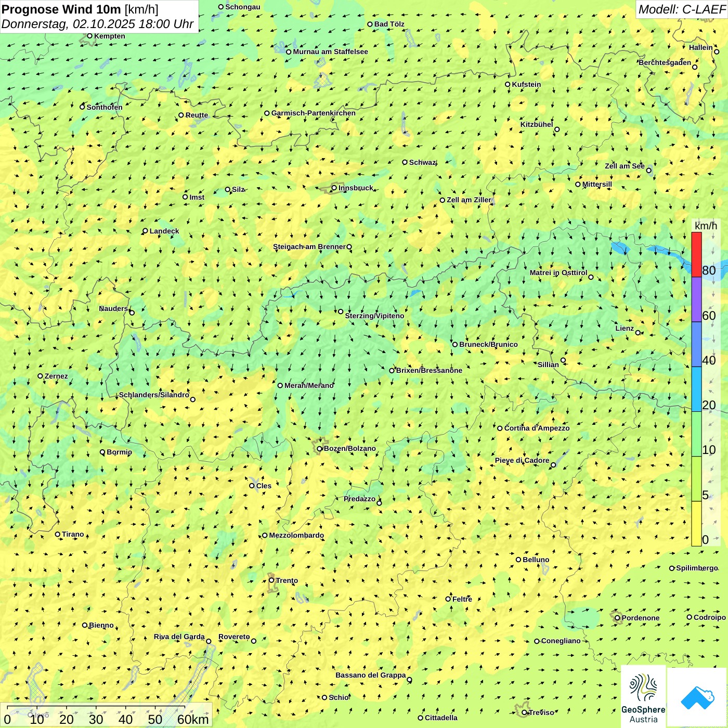Click the Kempten city label
The height and width of the screenshot is (728, 728).
click(x=110, y=36)
